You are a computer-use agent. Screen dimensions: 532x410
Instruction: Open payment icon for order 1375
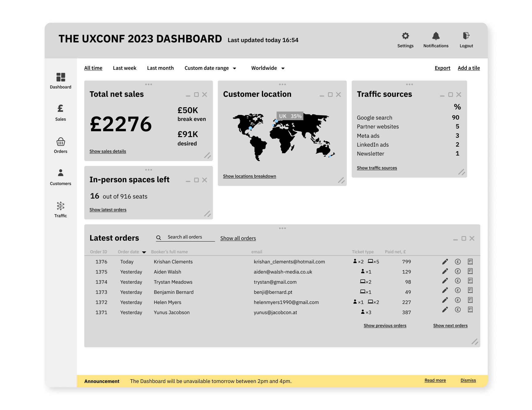click(x=458, y=271)
